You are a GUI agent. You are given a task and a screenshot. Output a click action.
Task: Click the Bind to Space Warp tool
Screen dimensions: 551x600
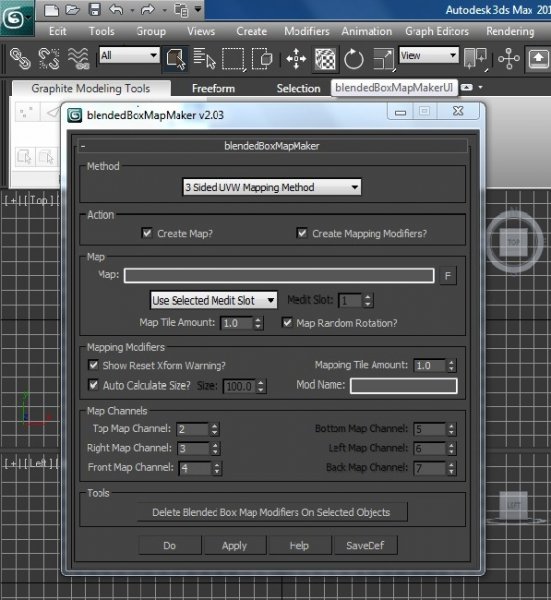point(78,59)
